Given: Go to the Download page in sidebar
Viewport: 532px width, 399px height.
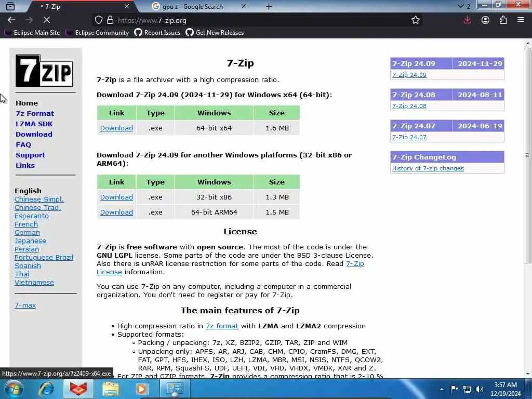Looking at the screenshot, I should [34, 135].
